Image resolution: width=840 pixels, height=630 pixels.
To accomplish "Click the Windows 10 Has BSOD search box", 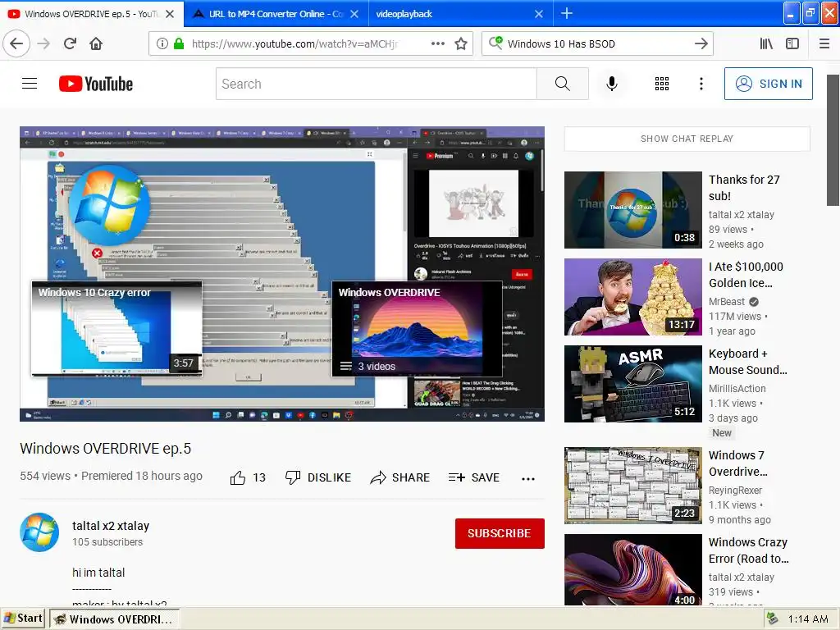I will [x=597, y=43].
